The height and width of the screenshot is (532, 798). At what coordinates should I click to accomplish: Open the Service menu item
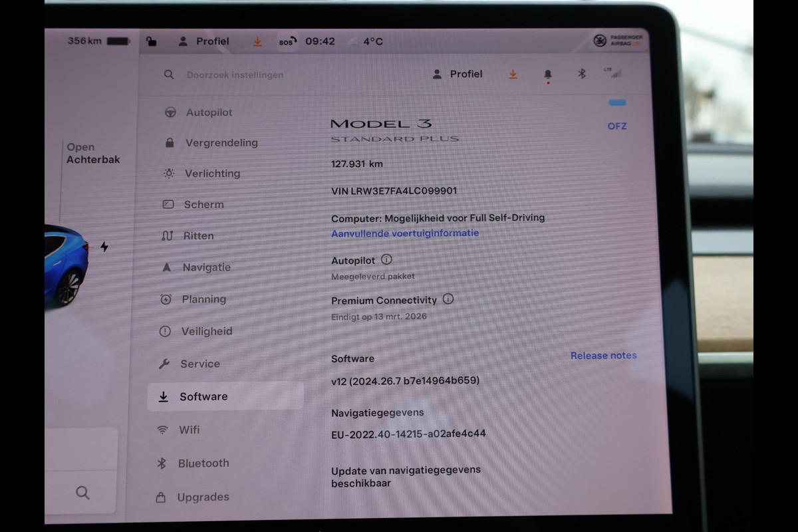(x=199, y=364)
